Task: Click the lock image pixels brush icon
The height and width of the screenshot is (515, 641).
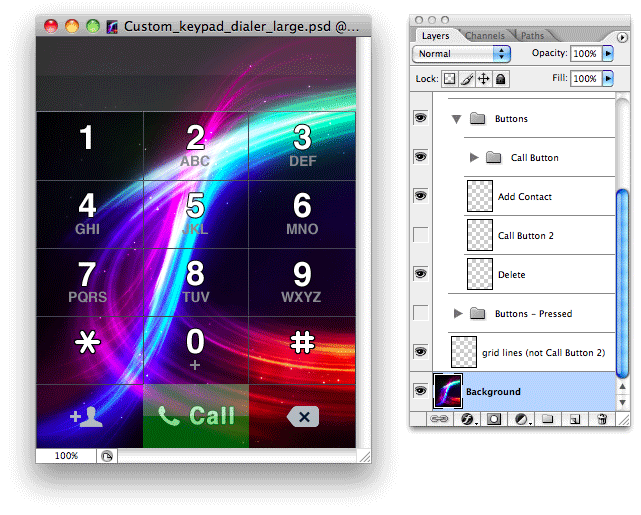Action: point(467,78)
